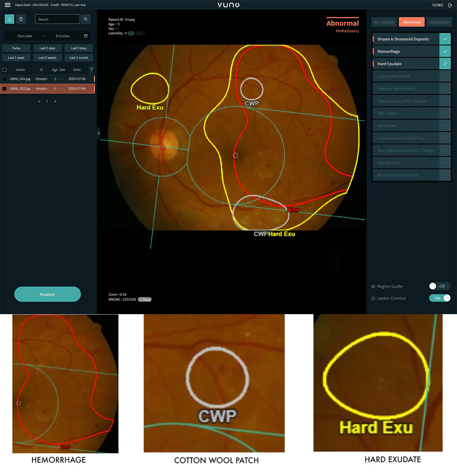
Task: Open the date range calendar icon
Action: [x=86, y=36]
